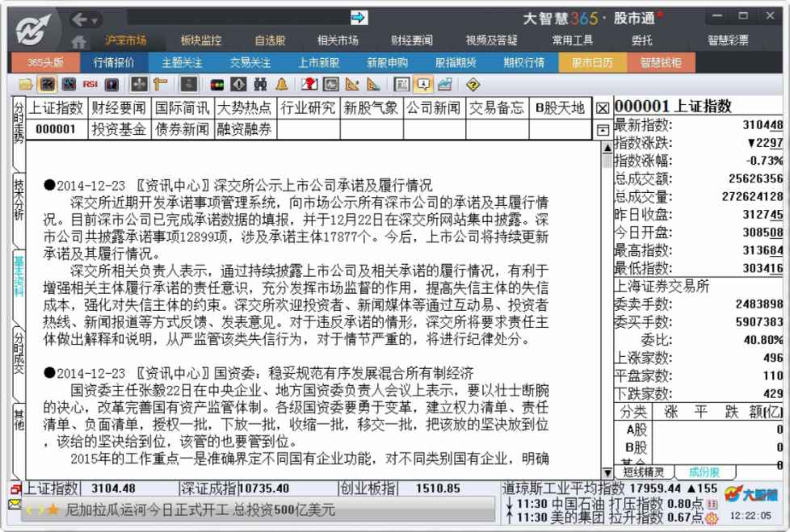
Task: Click the mail envelope icon in status bar
Action: point(14,503)
